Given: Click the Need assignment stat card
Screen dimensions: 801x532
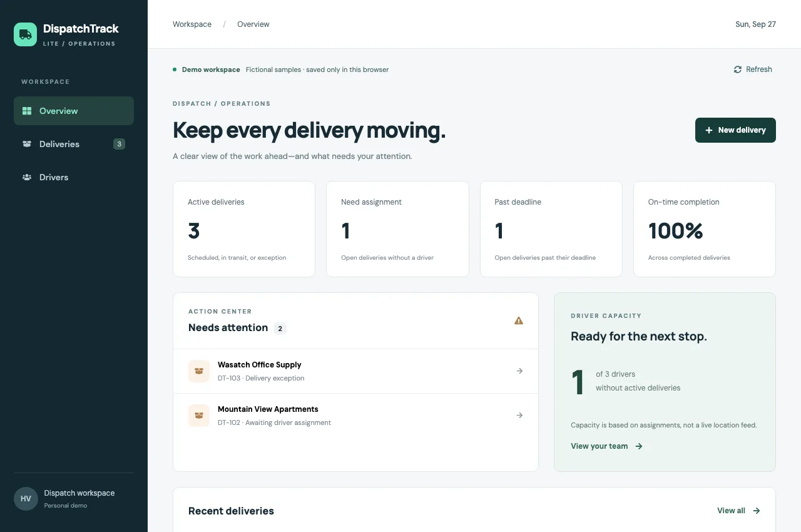Looking at the screenshot, I should coord(397,229).
